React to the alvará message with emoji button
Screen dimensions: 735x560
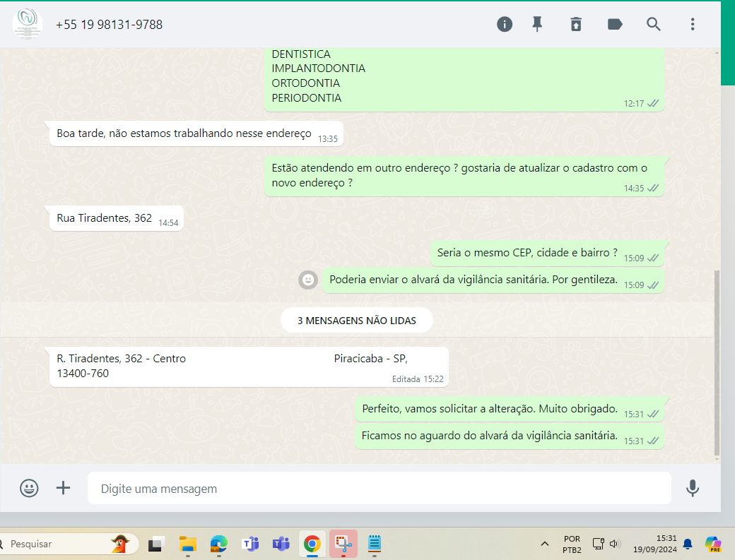[x=308, y=280]
